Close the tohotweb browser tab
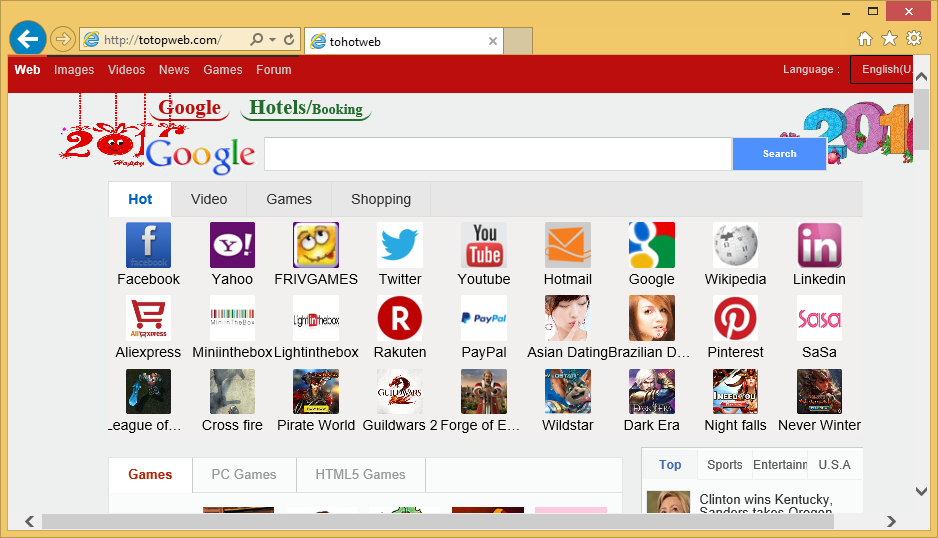Image resolution: width=938 pixels, height=538 pixels. click(x=493, y=41)
